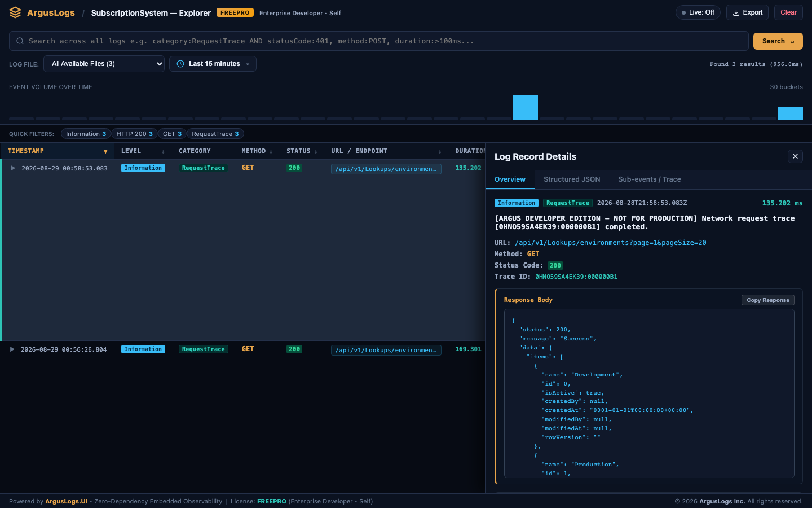
Task: Open the Last 15 minutes time range
Action: 213,64
